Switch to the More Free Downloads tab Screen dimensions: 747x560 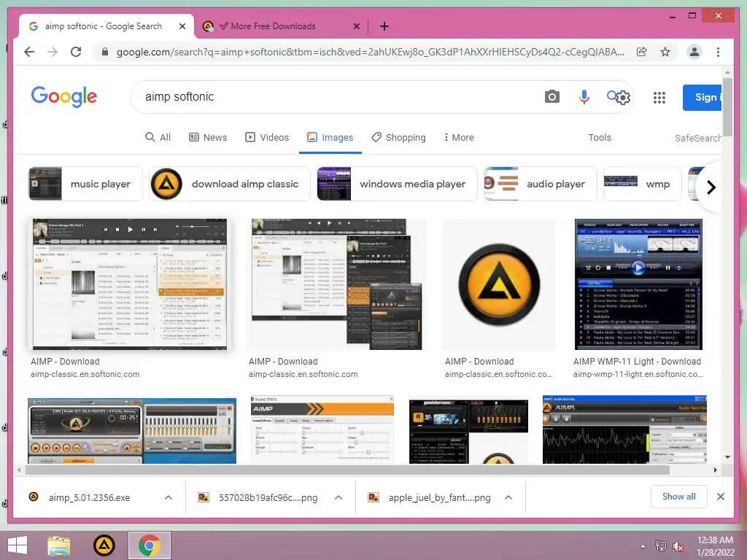[x=281, y=26]
